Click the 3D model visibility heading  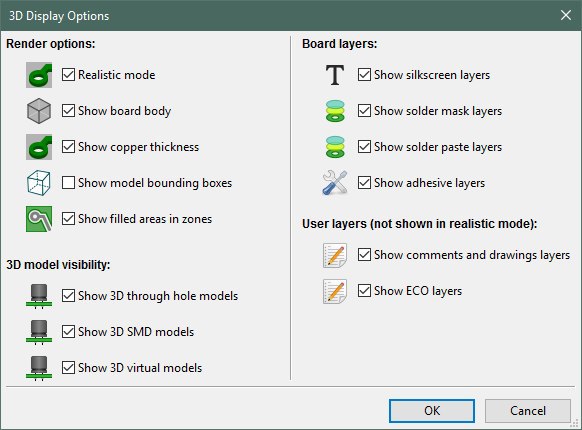(58, 265)
